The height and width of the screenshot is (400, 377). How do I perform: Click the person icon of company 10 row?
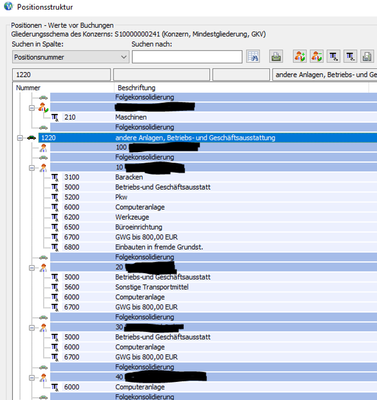click(x=43, y=168)
